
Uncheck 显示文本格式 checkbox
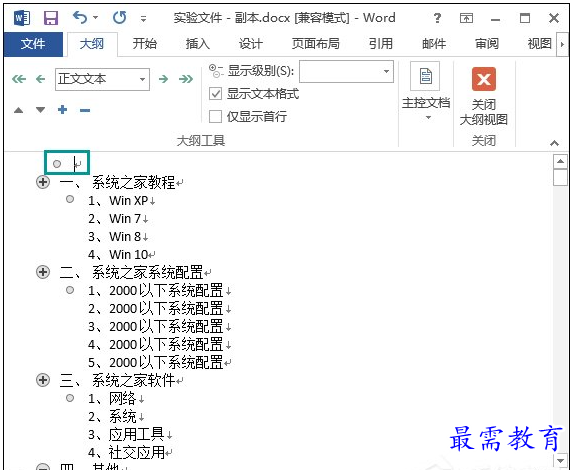(215, 94)
